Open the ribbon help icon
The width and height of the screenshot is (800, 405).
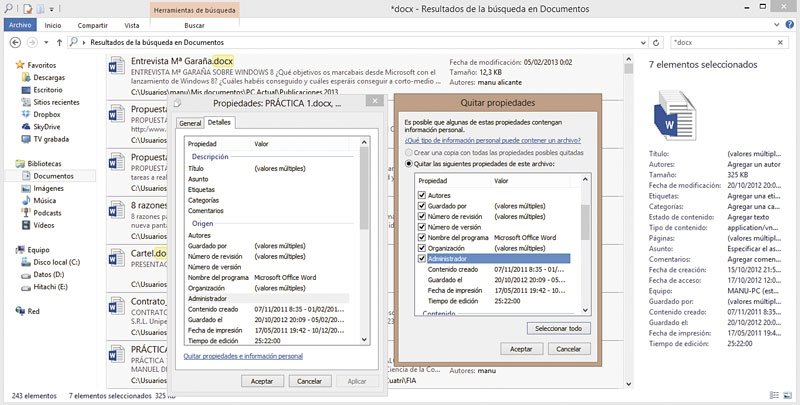791,24
